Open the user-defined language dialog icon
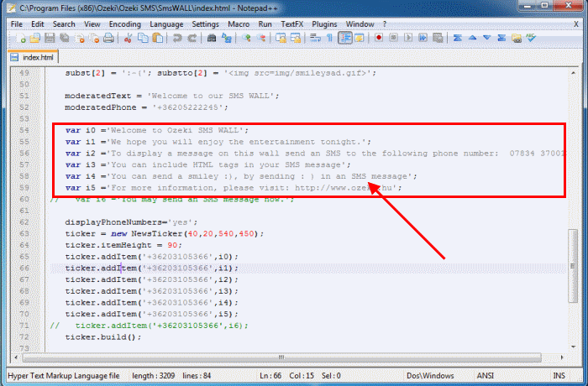 (x=360, y=39)
